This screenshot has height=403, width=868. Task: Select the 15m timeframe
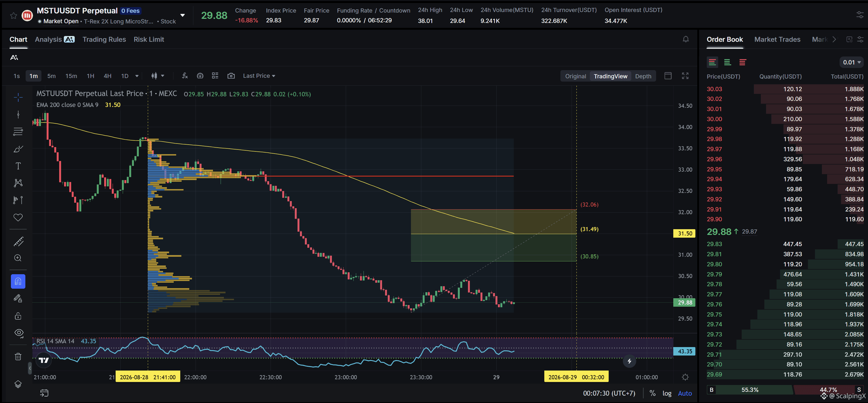pyautogui.click(x=71, y=76)
